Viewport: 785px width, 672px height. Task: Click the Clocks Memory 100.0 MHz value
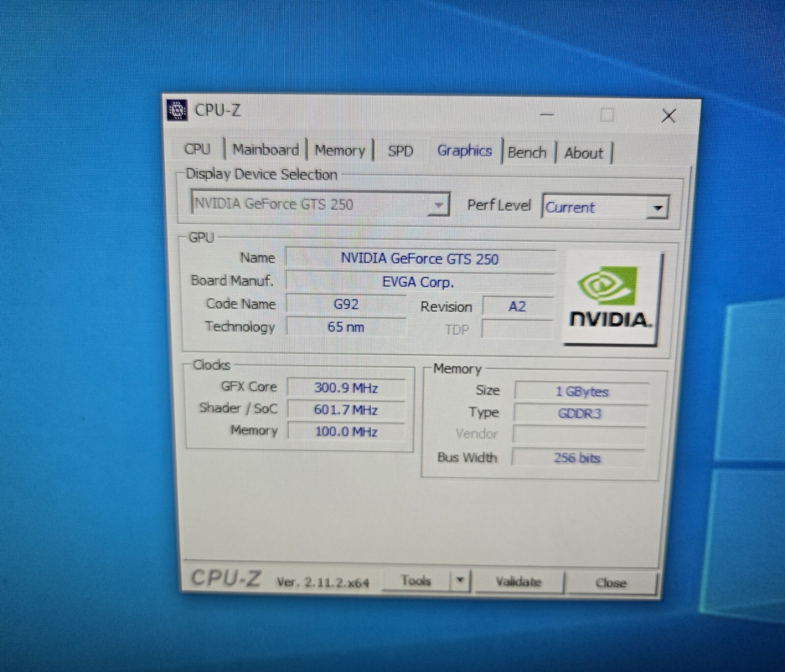tap(346, 431)
